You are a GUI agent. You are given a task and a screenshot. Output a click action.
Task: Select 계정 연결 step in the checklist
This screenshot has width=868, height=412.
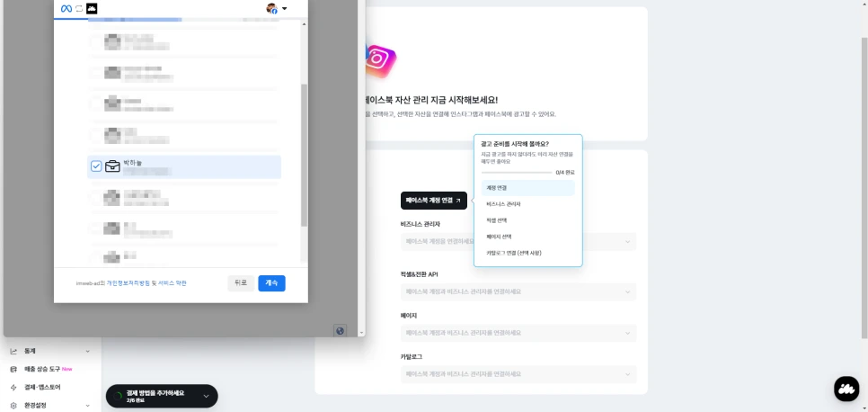point(528,188)
